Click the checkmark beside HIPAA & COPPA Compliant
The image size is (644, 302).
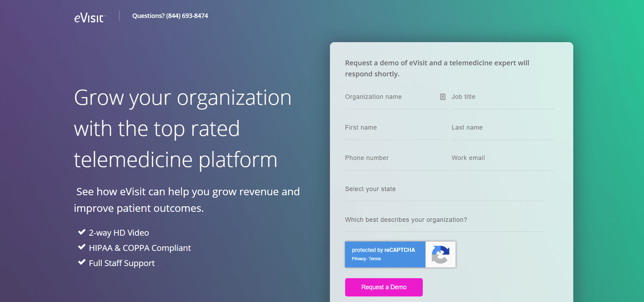coord(82,247)
